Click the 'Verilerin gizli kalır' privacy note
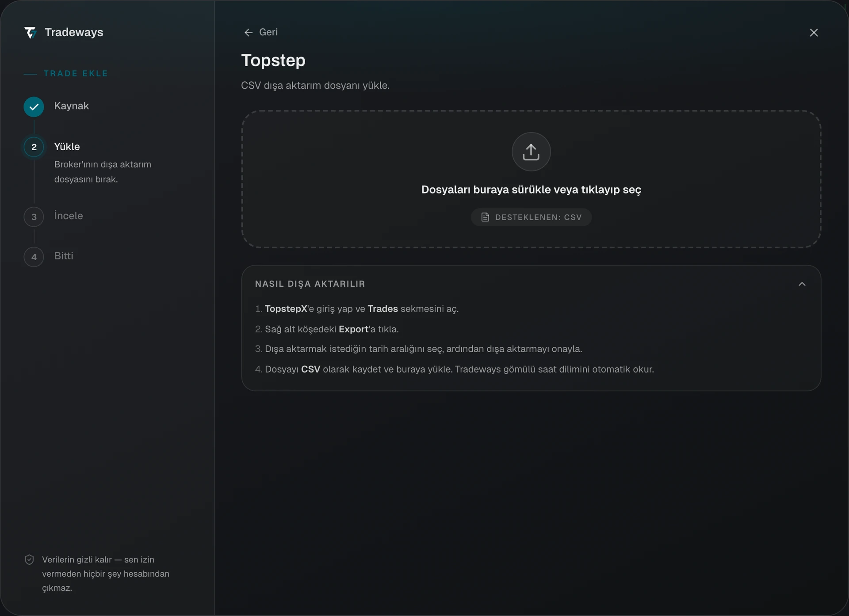This screenshot has height=616, width=849. tap(106, 574)
